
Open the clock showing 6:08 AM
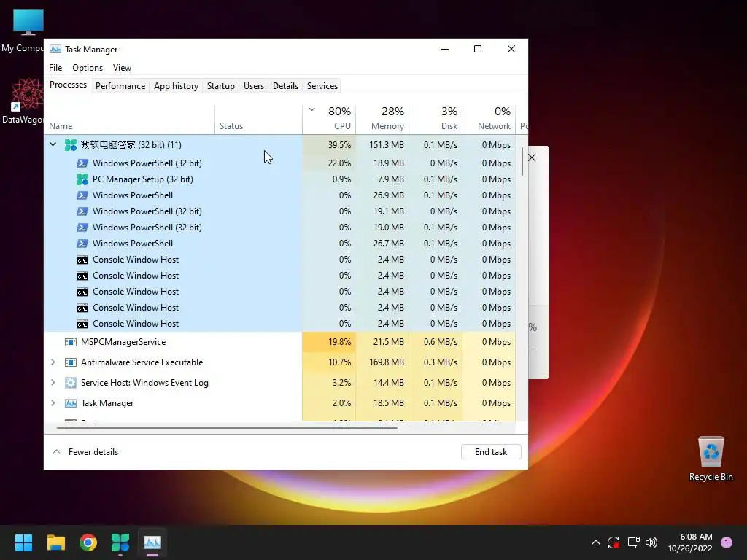point(690,542)
